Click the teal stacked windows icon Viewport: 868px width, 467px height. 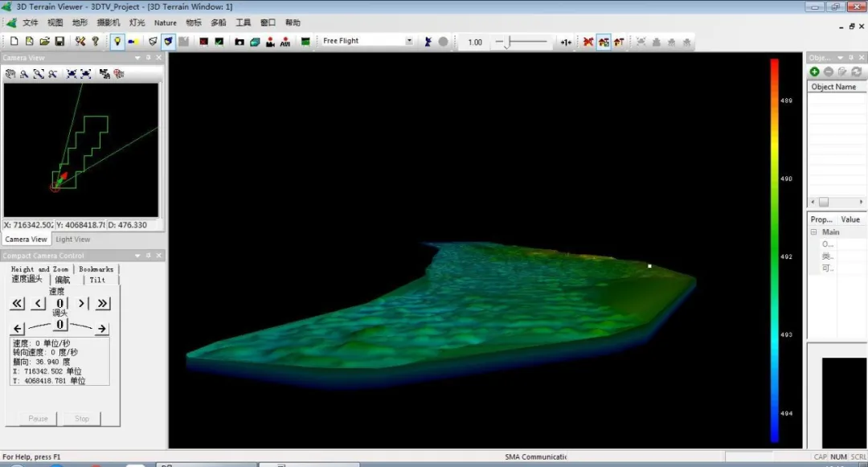click(x=255, y=42)
